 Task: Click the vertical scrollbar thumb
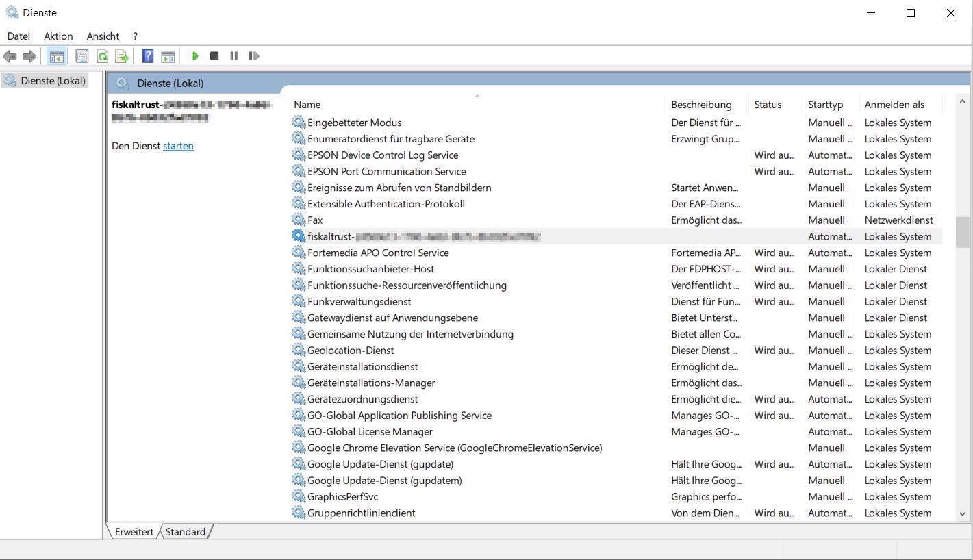click(963, 232)
